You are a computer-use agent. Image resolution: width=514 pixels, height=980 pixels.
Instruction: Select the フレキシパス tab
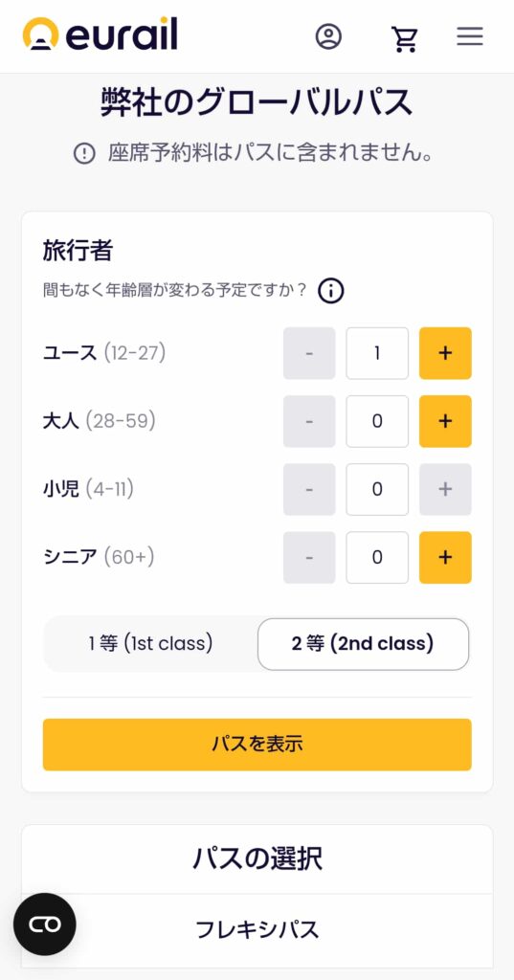(x=257, y=930)
